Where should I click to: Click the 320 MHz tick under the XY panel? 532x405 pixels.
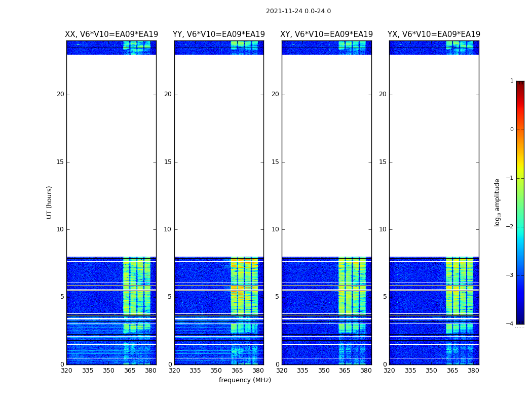point(282,371)
